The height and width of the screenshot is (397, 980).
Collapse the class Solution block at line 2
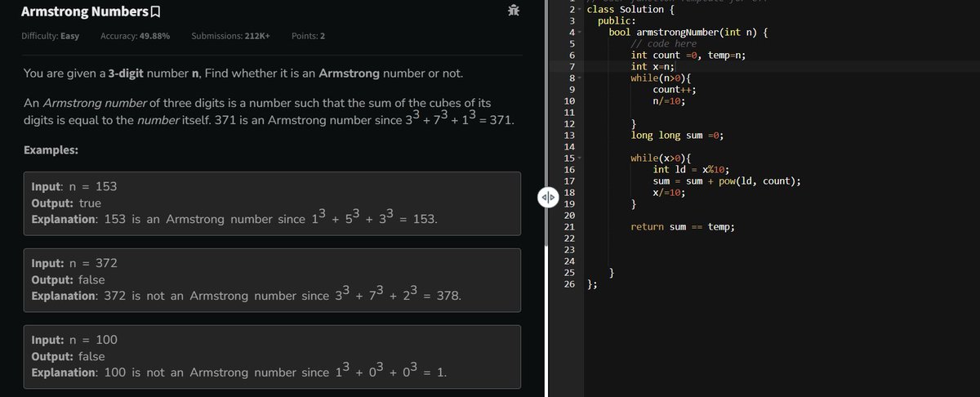point(580,10)
